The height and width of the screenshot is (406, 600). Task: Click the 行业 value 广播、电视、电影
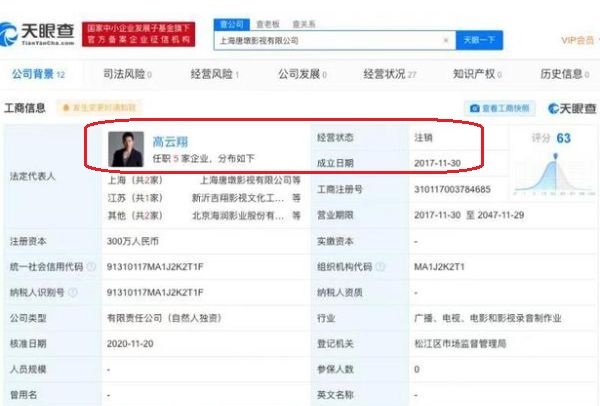tap(488, 318)
